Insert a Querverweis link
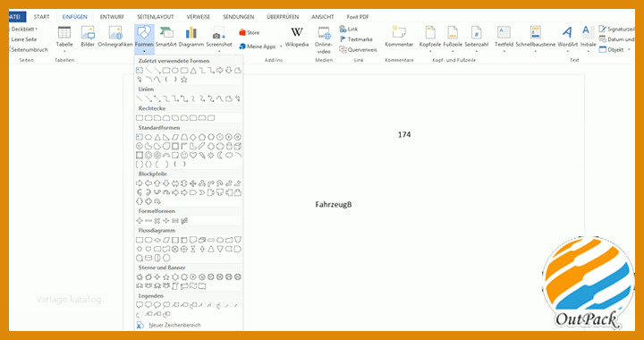The width and height of the screenshot is (644, 340). click(358, 49)
